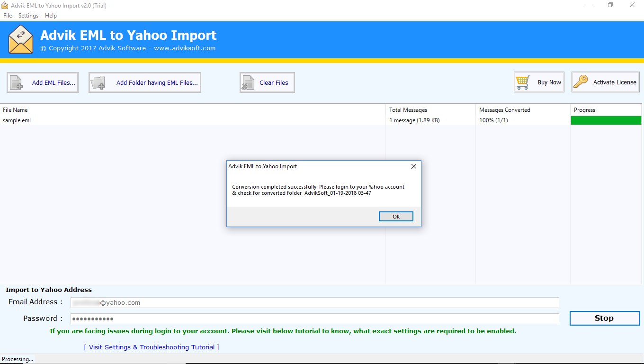Viewport: 644px width, 364px height.
Task: Click the Total Messages column header
Action: coord(431,109)
